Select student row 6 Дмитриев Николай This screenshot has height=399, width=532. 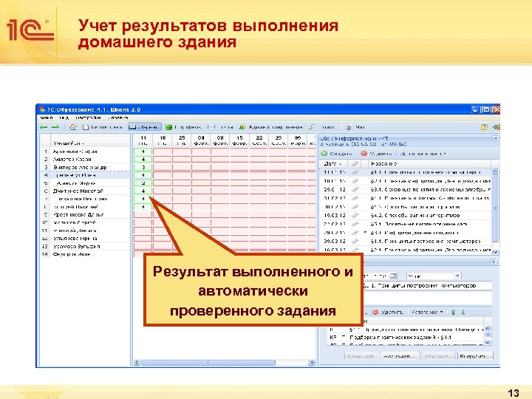tap(85, 191)
